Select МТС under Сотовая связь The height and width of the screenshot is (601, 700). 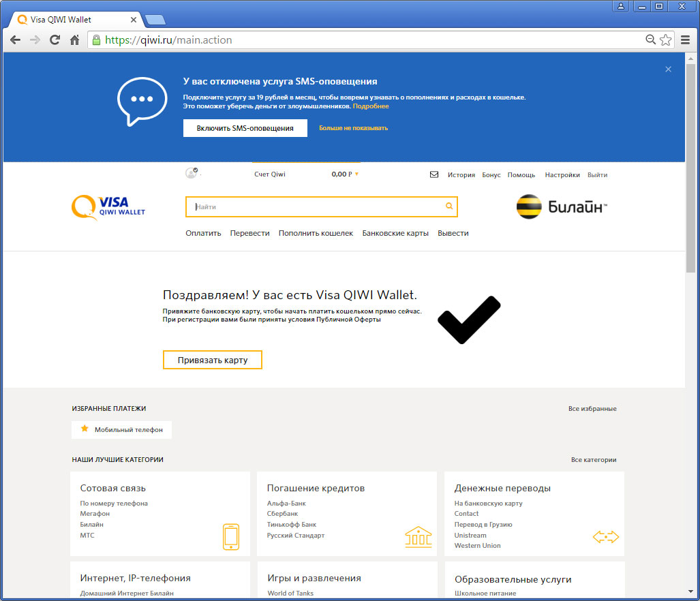(x=87, y=535)
